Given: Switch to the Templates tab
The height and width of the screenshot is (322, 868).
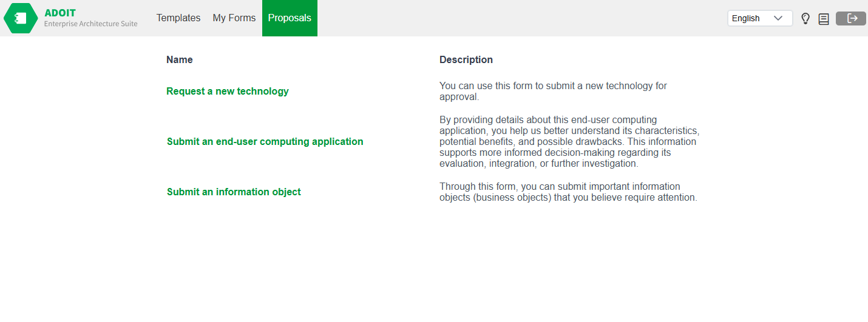Looking at the screenshot, I should (178, 18).
